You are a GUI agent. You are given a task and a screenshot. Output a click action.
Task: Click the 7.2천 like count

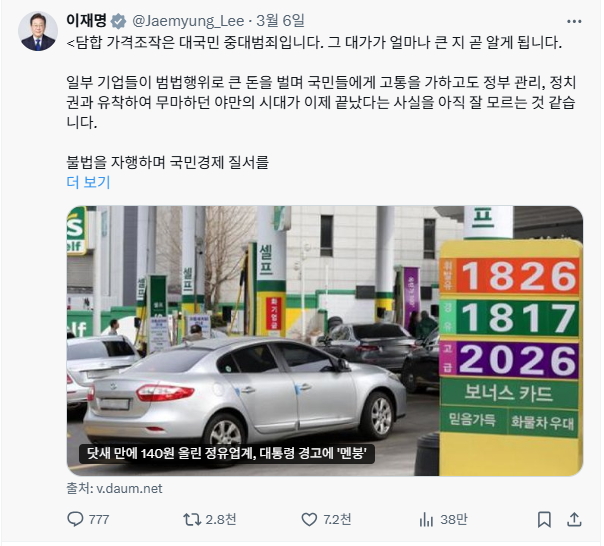[337, 519]
